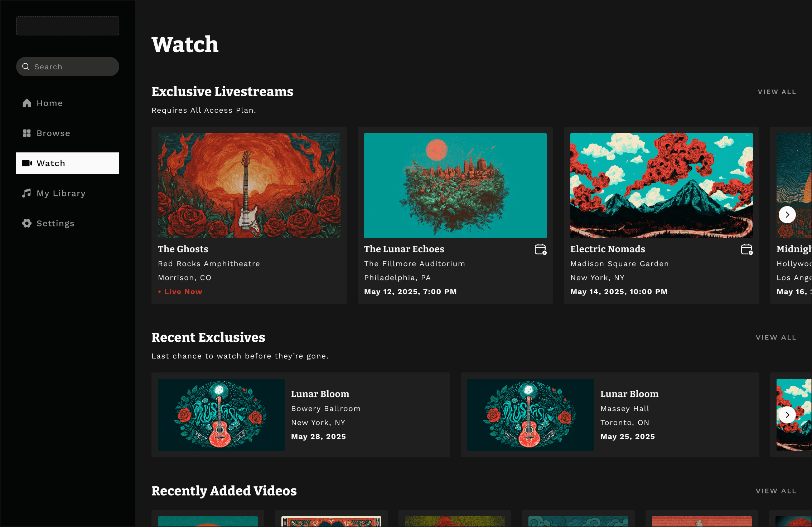View all Recent Exclusives
812x527 pixels.
tap(776, 337)
